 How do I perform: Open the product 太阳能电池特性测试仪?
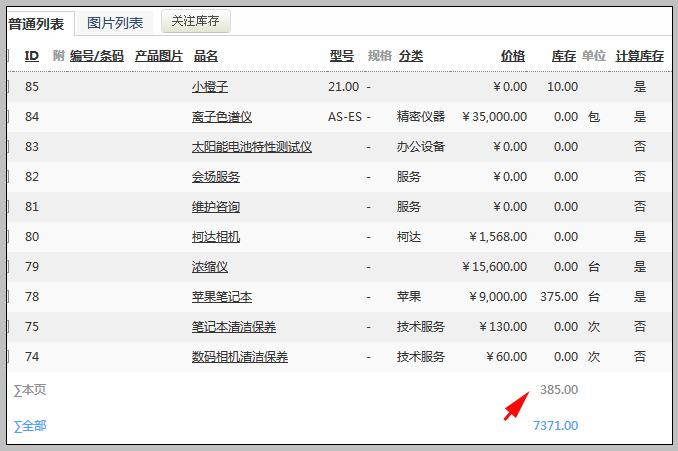click(x=252, y=147)
